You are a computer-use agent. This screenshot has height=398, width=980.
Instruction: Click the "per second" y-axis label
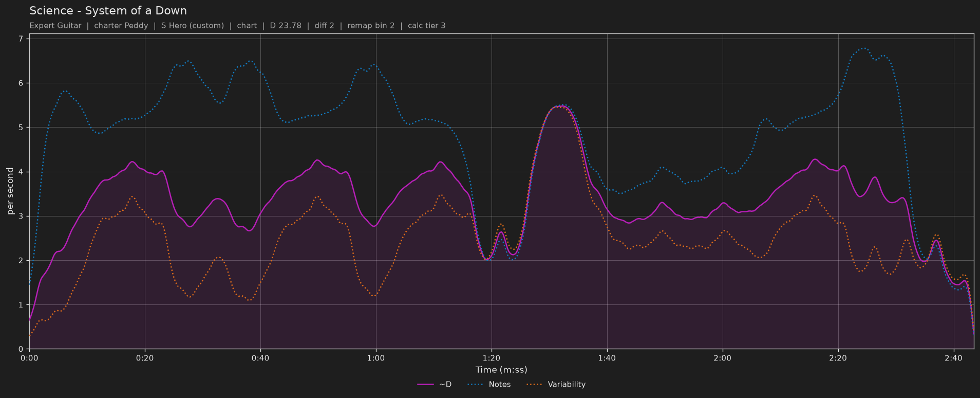(x=10, y=191)
